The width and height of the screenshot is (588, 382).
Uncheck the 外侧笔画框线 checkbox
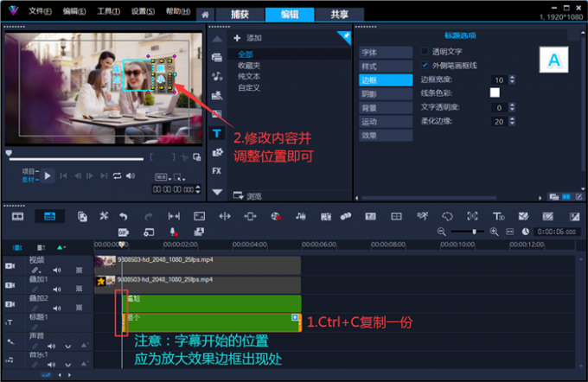click(425, 65)
